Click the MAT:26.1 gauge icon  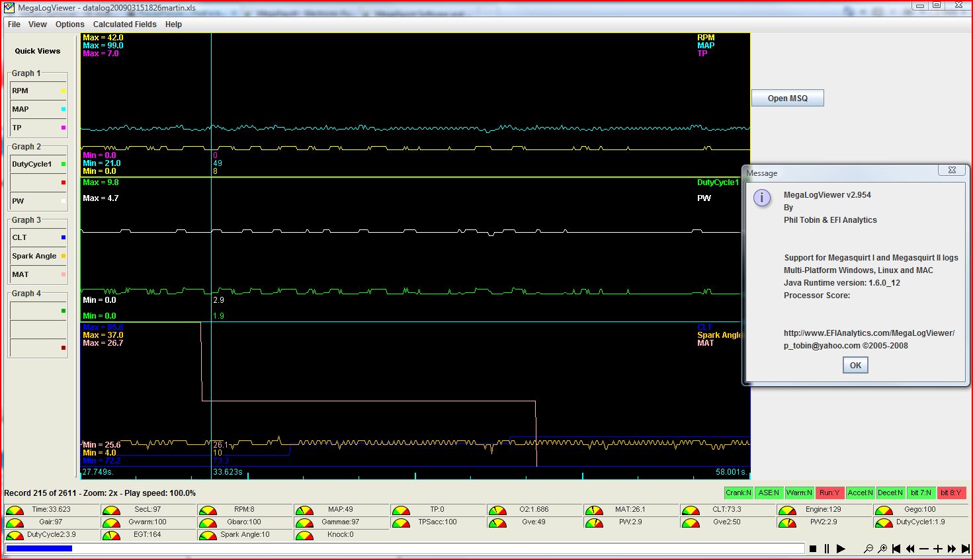point(594,510)
